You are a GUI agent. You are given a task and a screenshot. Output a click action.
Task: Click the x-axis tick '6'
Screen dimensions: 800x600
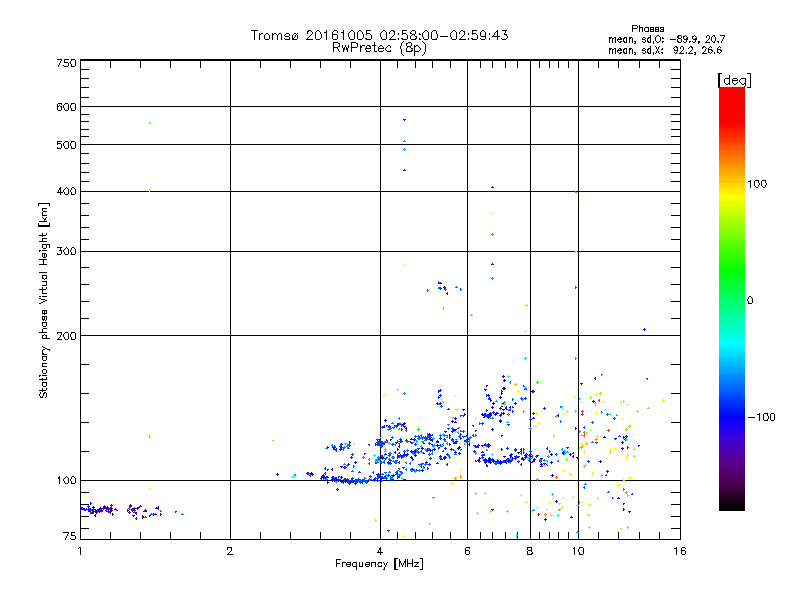click(x=467, y=551)
